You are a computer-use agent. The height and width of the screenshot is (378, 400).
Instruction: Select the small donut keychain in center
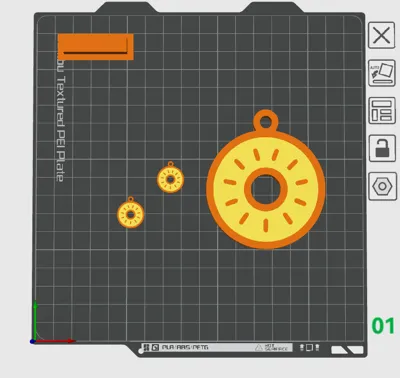click(170, 177)
